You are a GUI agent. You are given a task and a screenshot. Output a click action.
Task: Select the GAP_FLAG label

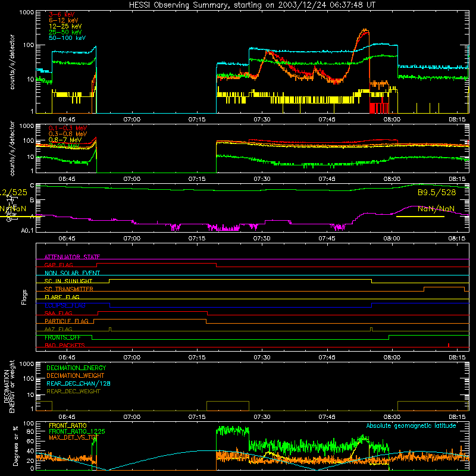click(58, 265)
